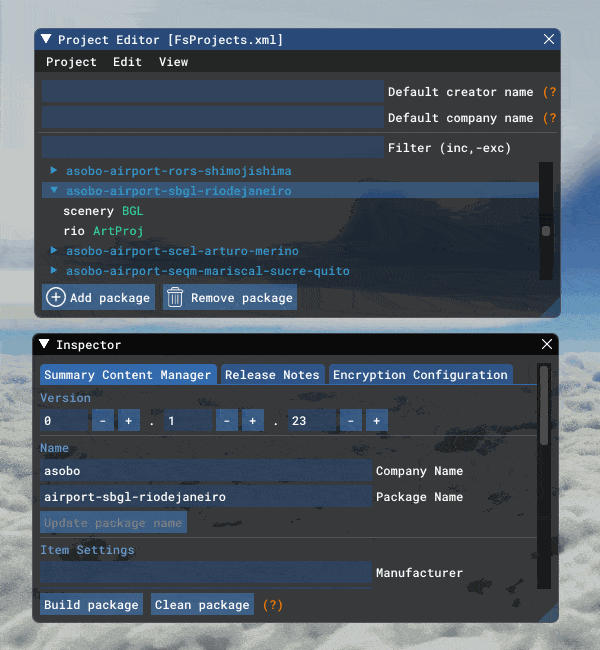Collapse asobo-airport-sbgl-riodejaneiro package arrow
The width and height of the screenshot is (600, 650).
click(53, 190)
